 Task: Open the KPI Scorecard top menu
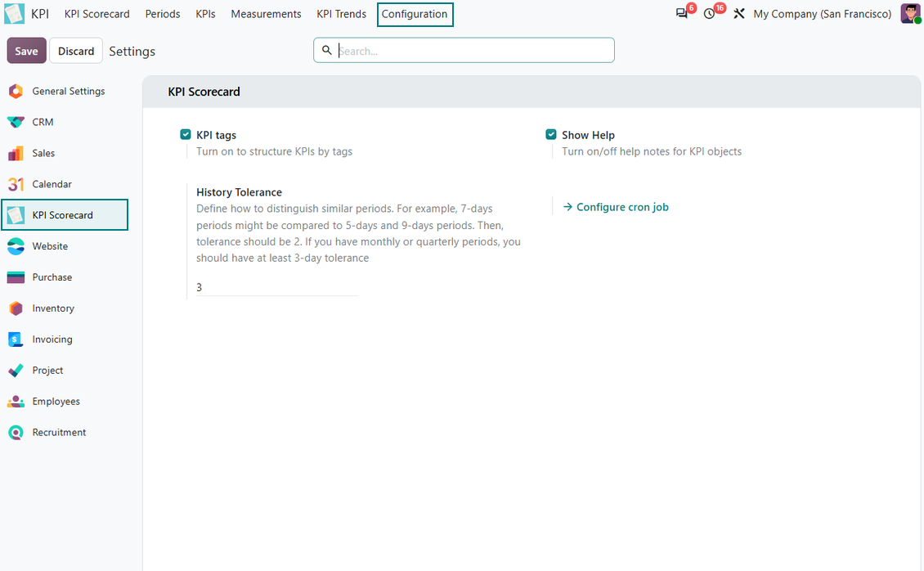[x=97, y=14]
